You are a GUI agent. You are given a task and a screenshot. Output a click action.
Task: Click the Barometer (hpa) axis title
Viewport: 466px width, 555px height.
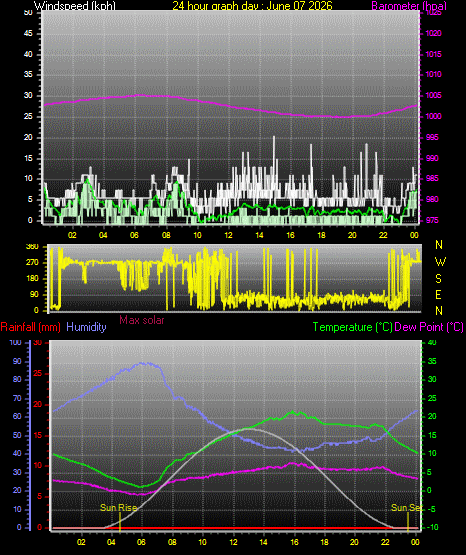(x=409, y=6)
